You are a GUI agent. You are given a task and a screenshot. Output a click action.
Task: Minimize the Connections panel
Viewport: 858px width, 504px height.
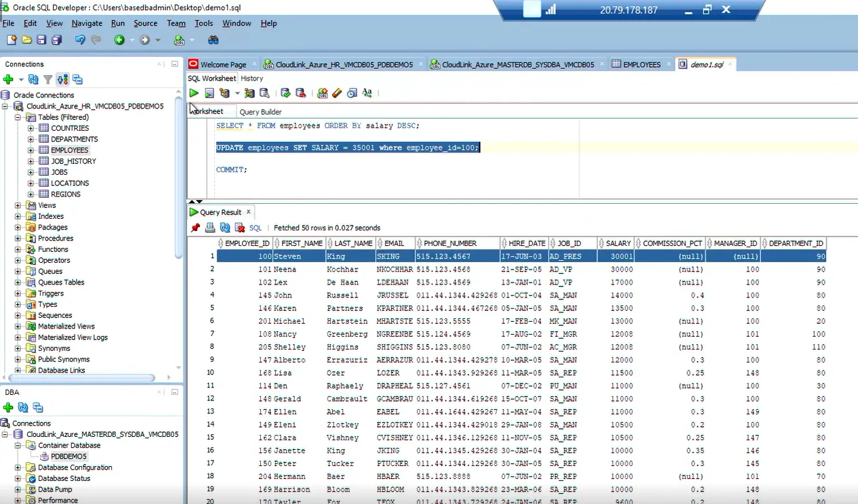(x=174, y=64)
